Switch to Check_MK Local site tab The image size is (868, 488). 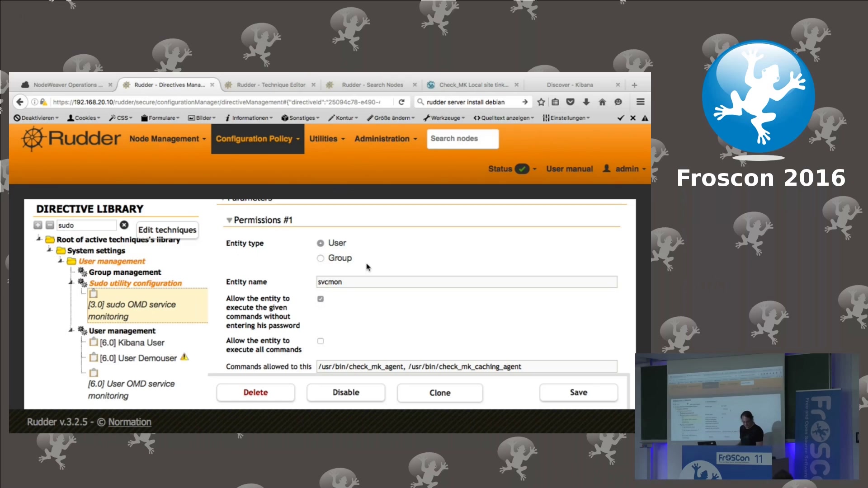tap(473, 85)
